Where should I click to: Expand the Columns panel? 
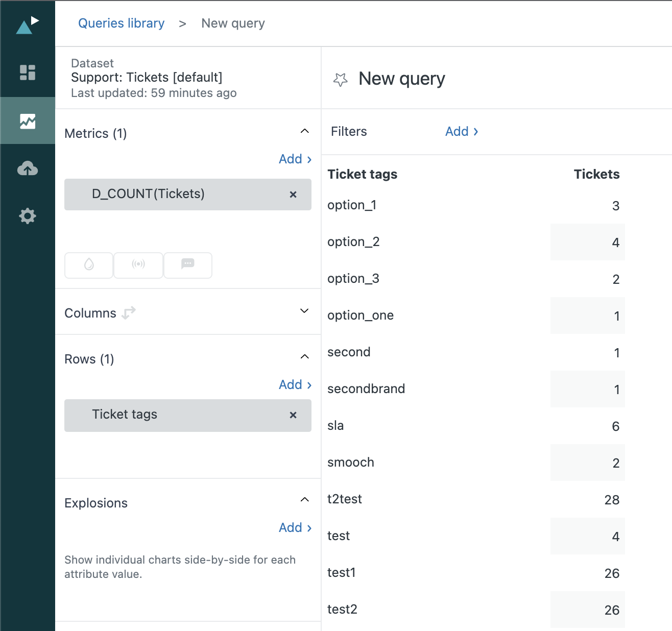(x=305, y=311)
